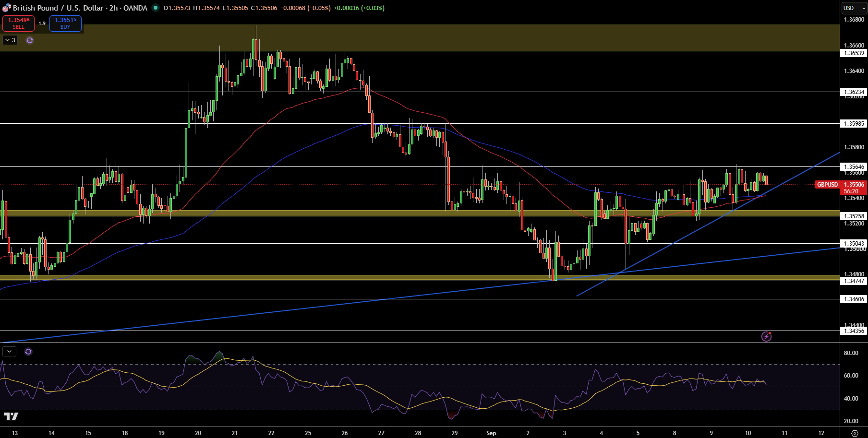Click the GBP/USD flag symbol icon

click(6, 8)
